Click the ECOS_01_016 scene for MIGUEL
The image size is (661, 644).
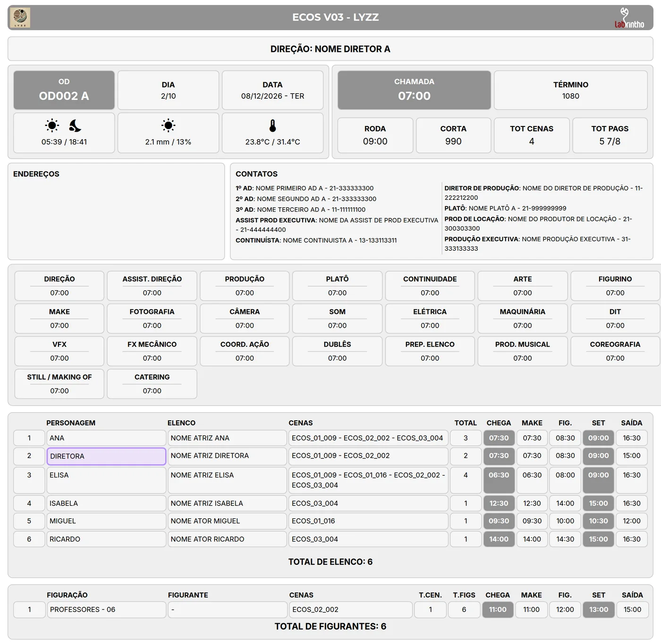coord(368,521)
